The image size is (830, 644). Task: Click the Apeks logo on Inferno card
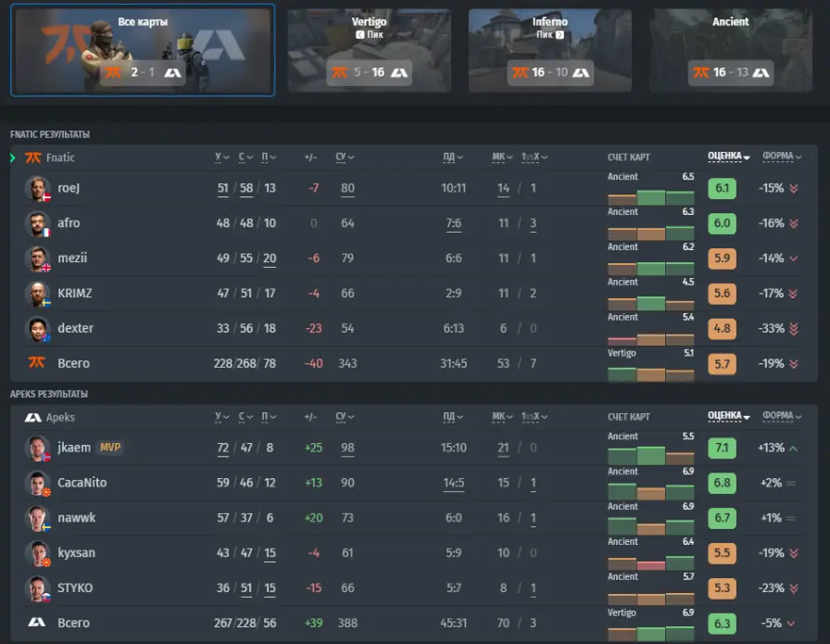[581, 72]
